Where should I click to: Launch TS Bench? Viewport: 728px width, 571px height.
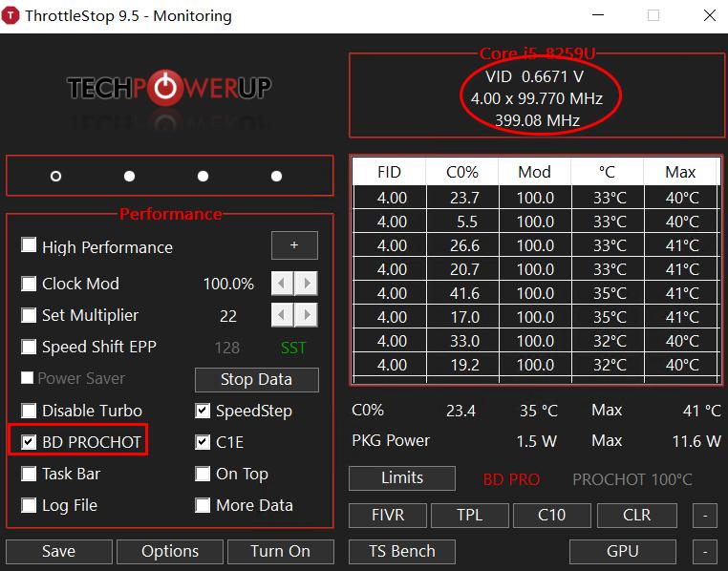[402, 551]
